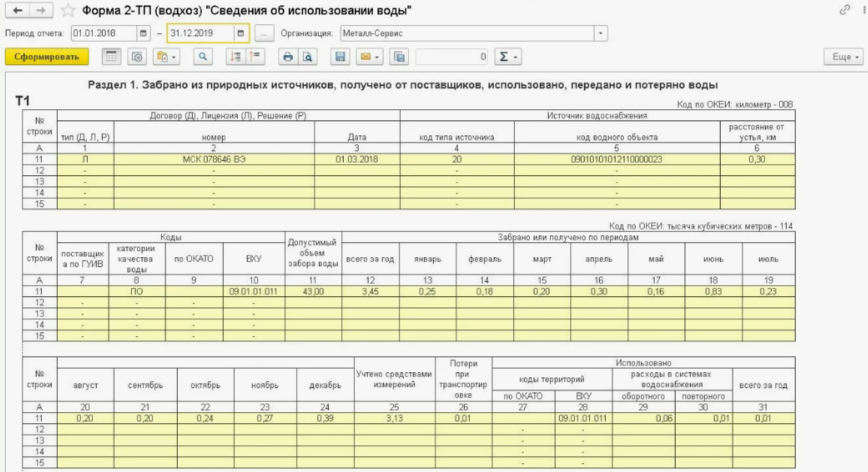868x472 pixels.
Task: Open calendar for end date 31.12.2019
Action: click(241, 33)
